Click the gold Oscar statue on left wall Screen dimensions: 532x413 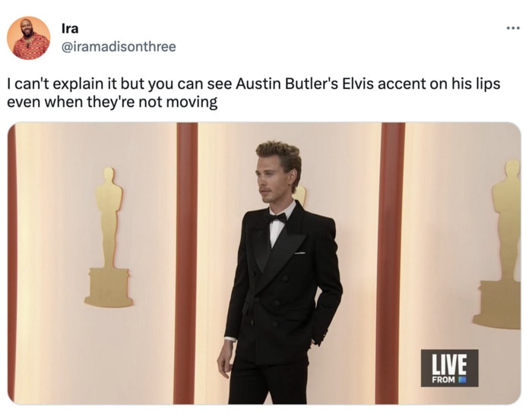click(x=109, y=237)
